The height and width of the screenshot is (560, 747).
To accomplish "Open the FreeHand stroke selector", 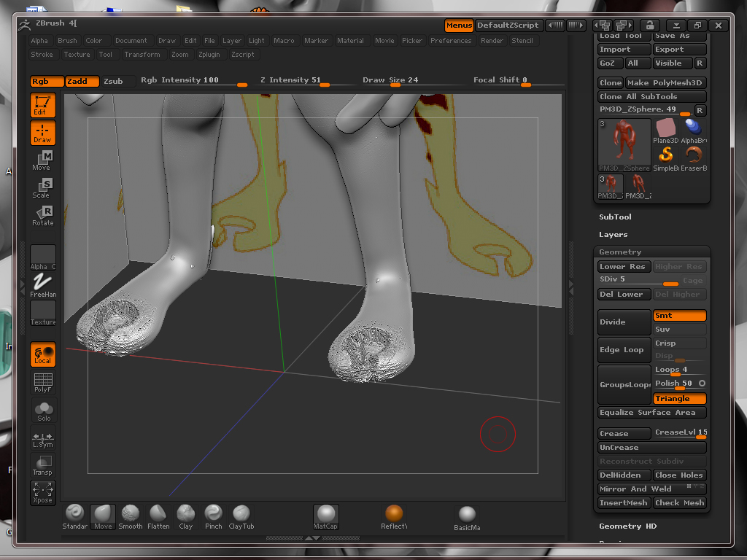I will pyautogui.click(x=43, y=284).
